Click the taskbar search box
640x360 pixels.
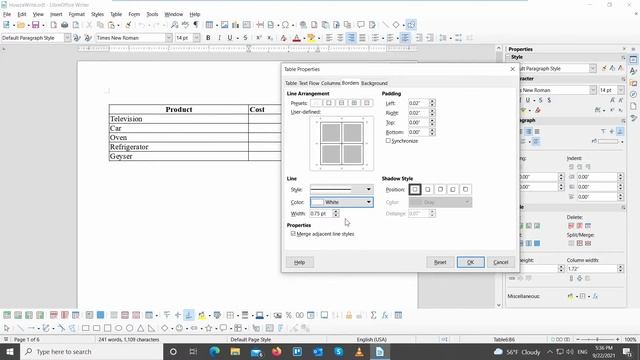coord(92,351)
